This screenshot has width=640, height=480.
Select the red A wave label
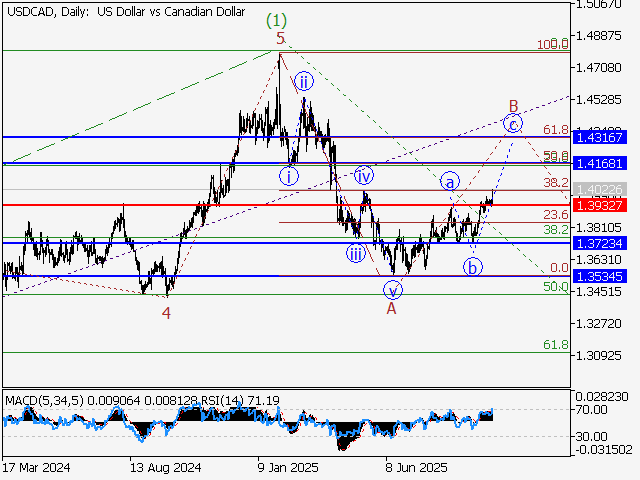pos(392,309)
